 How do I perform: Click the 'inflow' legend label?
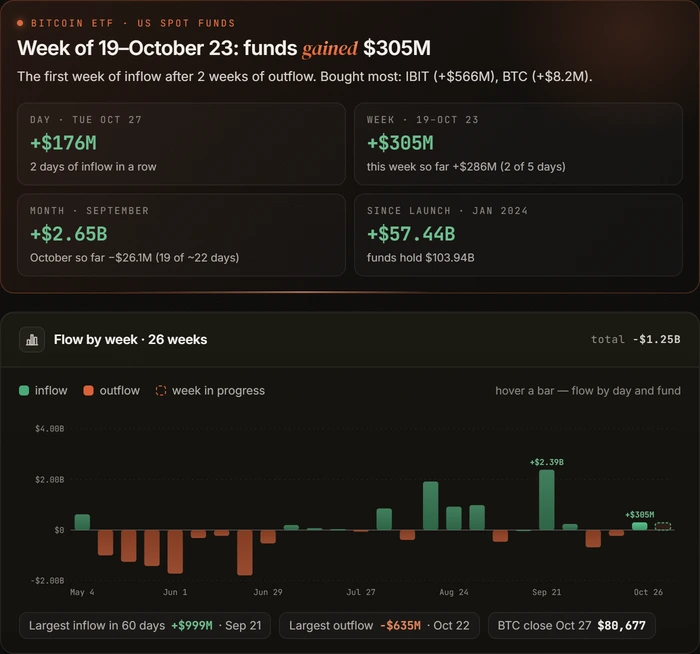pyautogui.click(x=51, y=391)
